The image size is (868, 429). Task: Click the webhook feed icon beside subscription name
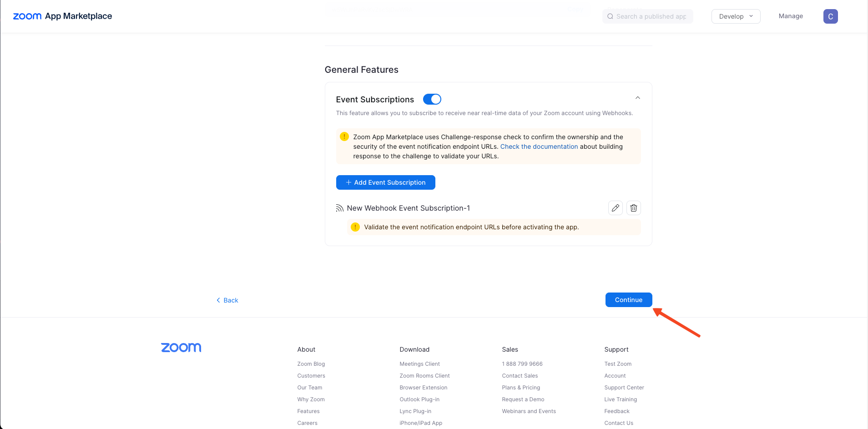point(340,208)
